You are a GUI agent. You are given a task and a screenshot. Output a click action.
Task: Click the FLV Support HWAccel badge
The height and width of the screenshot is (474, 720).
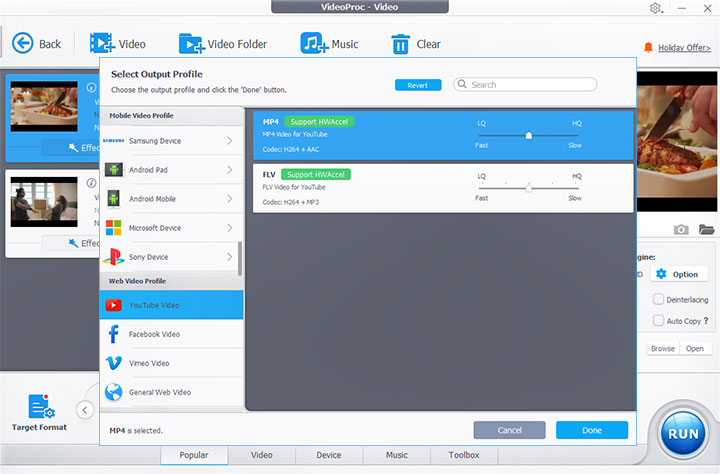[315, 175]
